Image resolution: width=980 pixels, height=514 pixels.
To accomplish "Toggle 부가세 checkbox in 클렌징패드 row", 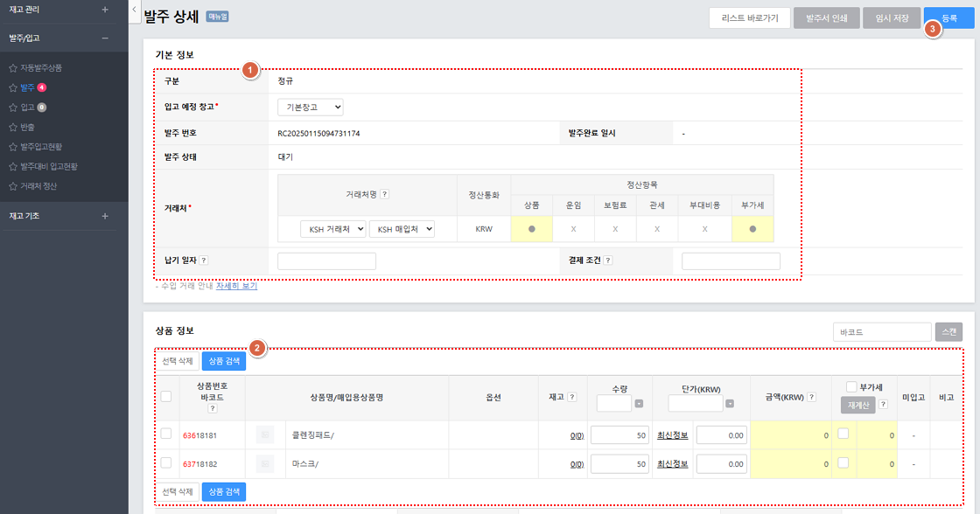I will click(x=843, y=434).
